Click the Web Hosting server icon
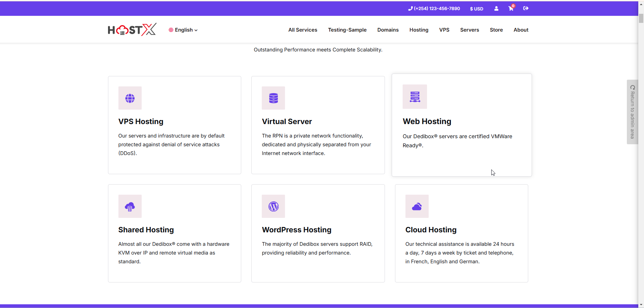The height and width of the screenshot is (308, 644). [x=415, y=97]
